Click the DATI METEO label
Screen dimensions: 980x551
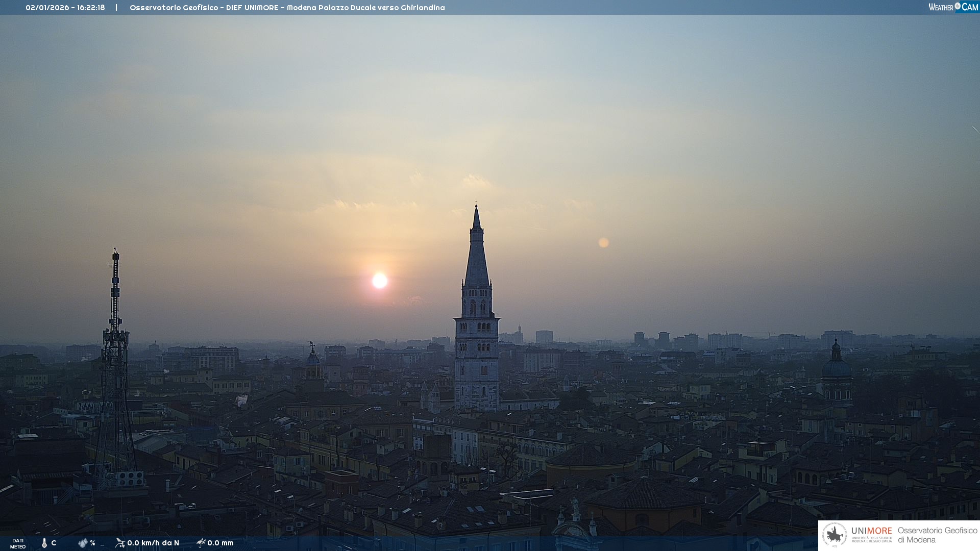tap(18, 544)
